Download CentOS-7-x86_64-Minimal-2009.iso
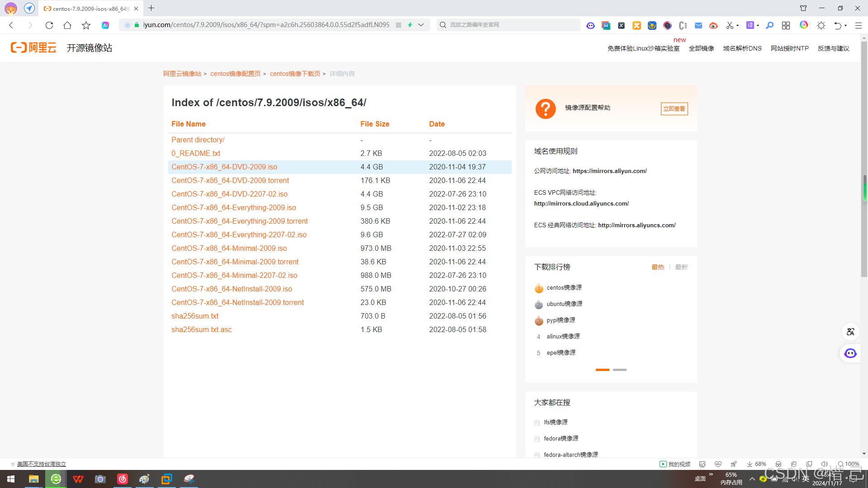The image size is (868, 488). click(229, 248)
